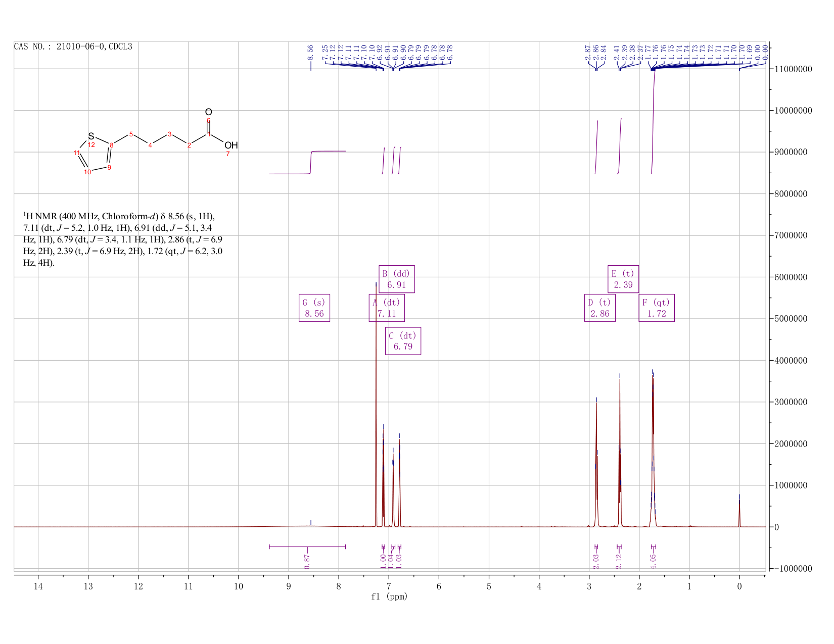
Task: Click the 4.05 integral value label
Action: [x=653, y=560]
